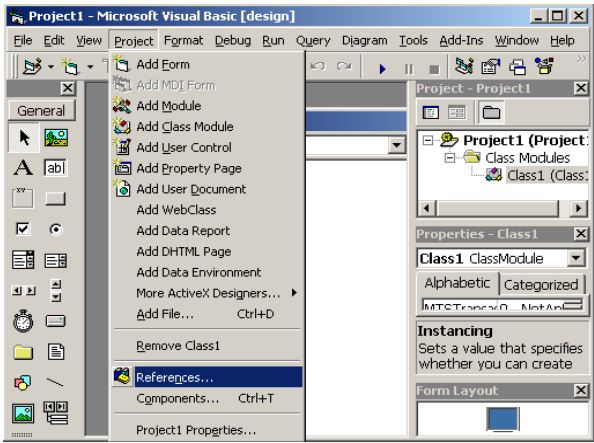594x443 pixels.
Task: Switch to the Categorized properties tab
Action: pos(541,285)
